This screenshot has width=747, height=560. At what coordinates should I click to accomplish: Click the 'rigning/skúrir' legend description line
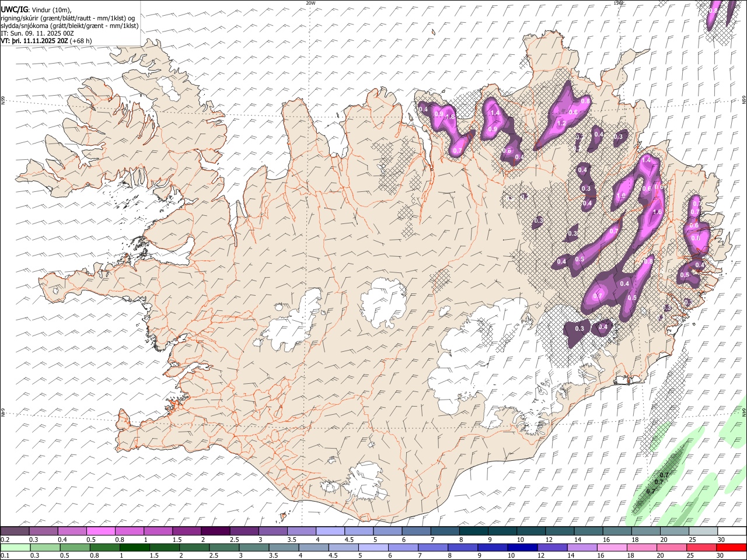(69, 18)
